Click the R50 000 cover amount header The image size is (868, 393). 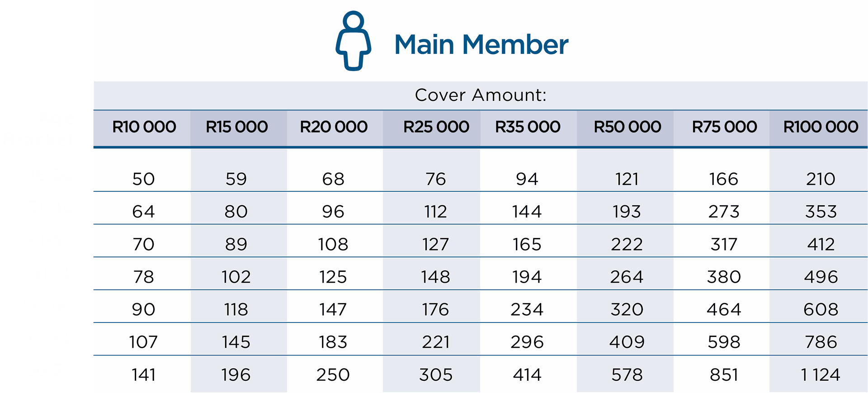coord(627,127)
